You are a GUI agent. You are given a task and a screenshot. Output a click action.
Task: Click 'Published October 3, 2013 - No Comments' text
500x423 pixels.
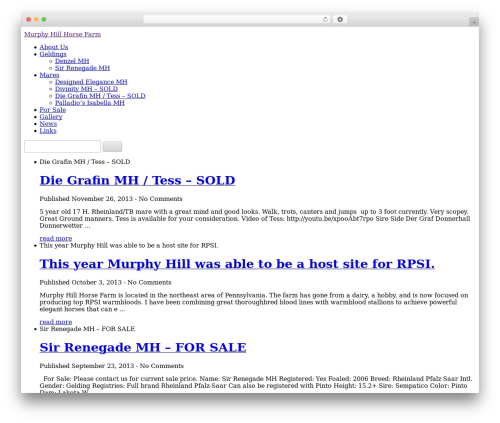105,282
